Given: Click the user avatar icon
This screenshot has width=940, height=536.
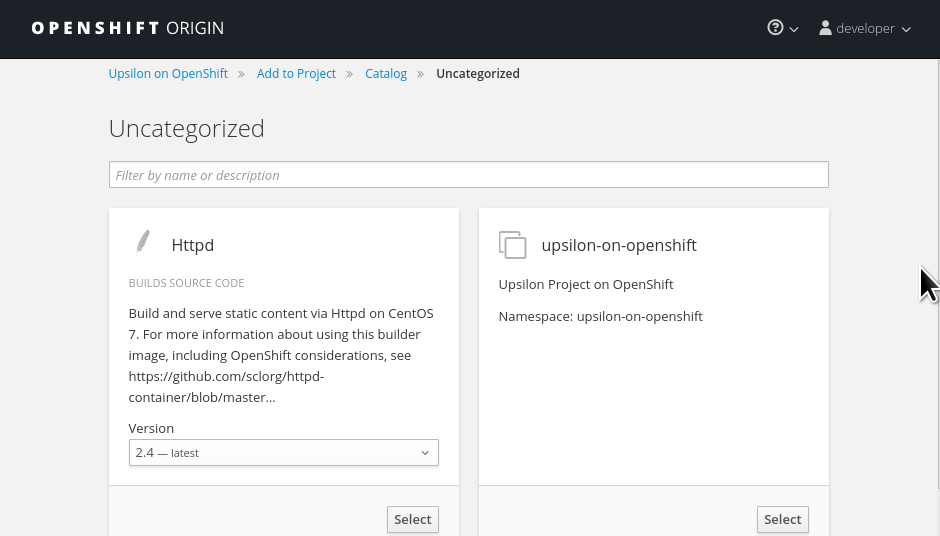Looking at the screenshot, I should click(x=825, y=28).
